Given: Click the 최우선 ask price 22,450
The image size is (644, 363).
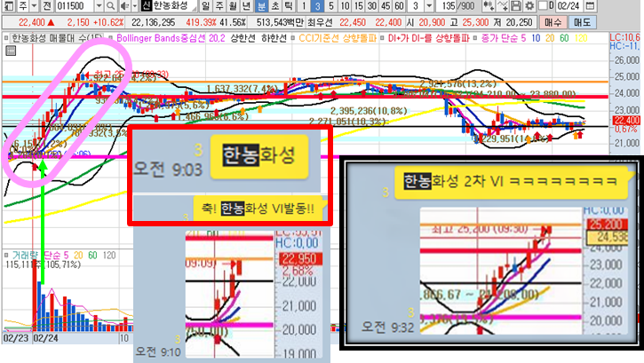Looking at the screenshot, I should (x=353, y=22).
